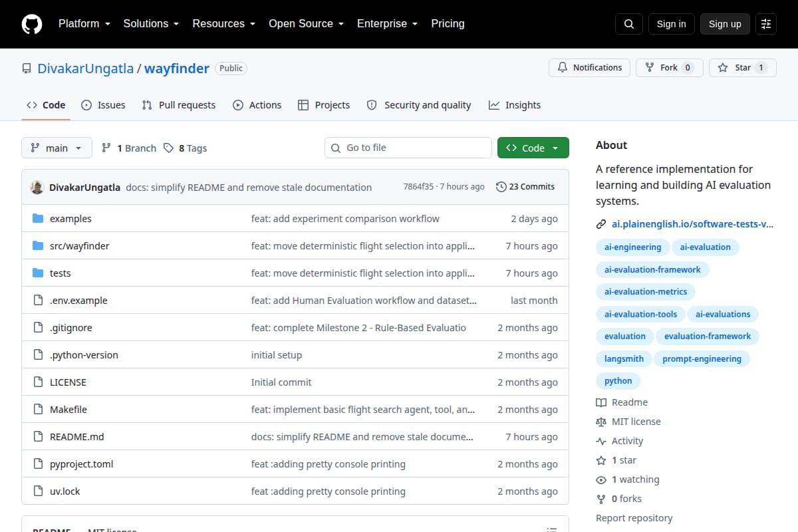Click the tag icon next to 8 Tags
Image resolution: width=798 pixels, height=532 pixels.
click(169, 148)
